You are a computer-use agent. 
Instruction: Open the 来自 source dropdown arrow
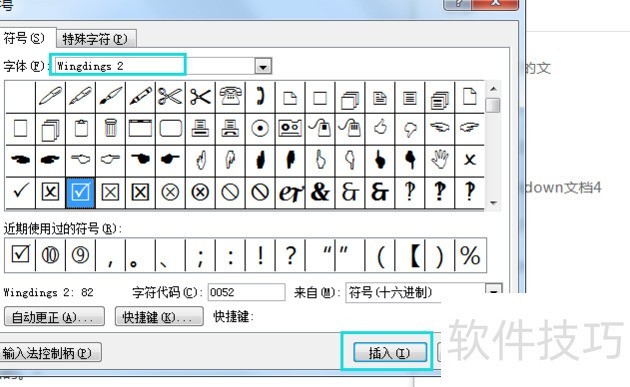(494, 291)
